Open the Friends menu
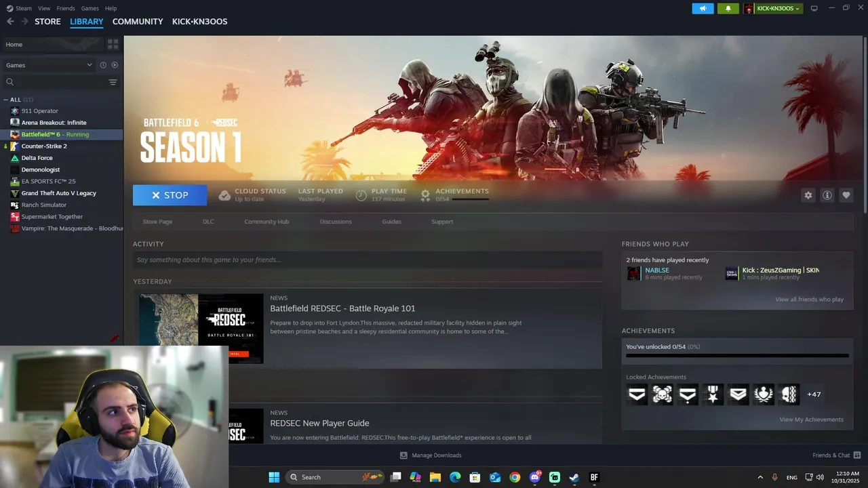 coord(66,8)
